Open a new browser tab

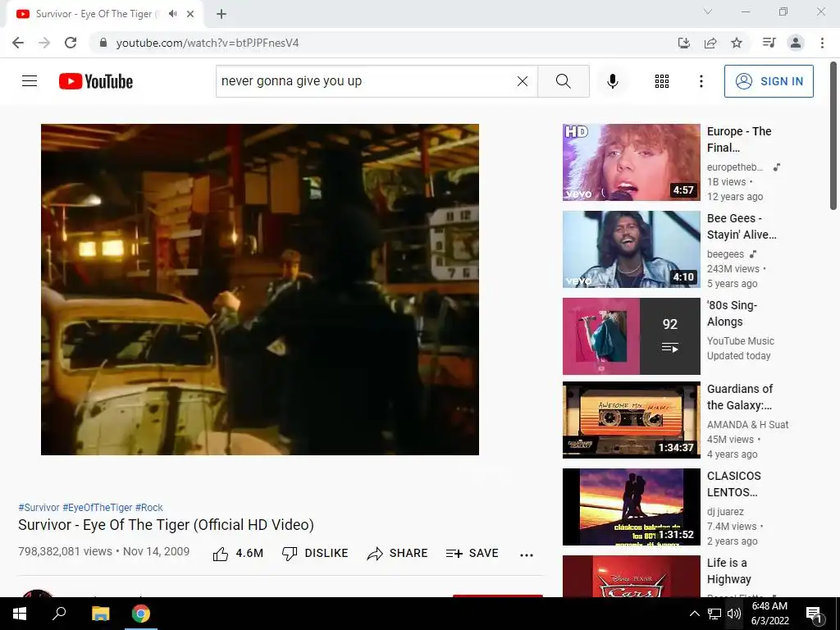click(x=221, y=14)
